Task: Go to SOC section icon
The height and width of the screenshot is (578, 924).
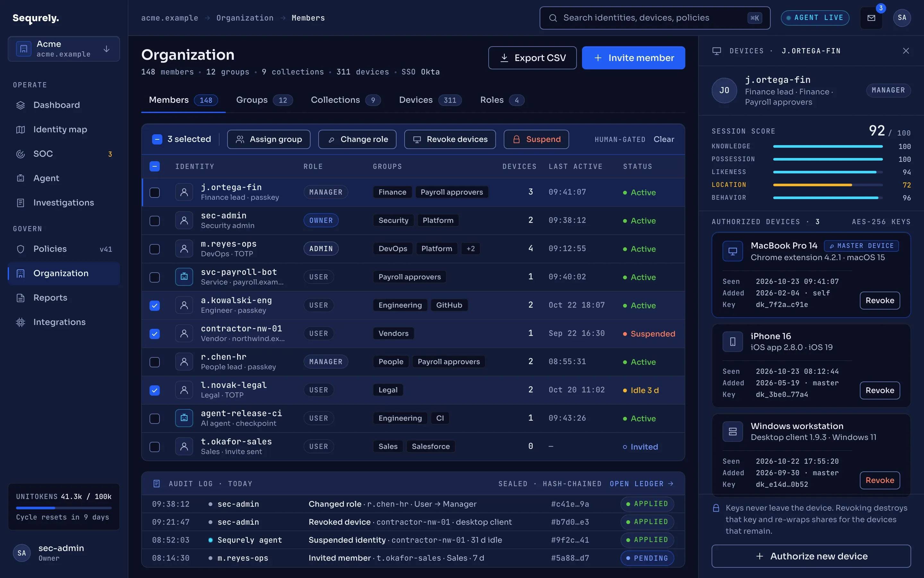Action: pyautogui.click(x=21, y=154)
